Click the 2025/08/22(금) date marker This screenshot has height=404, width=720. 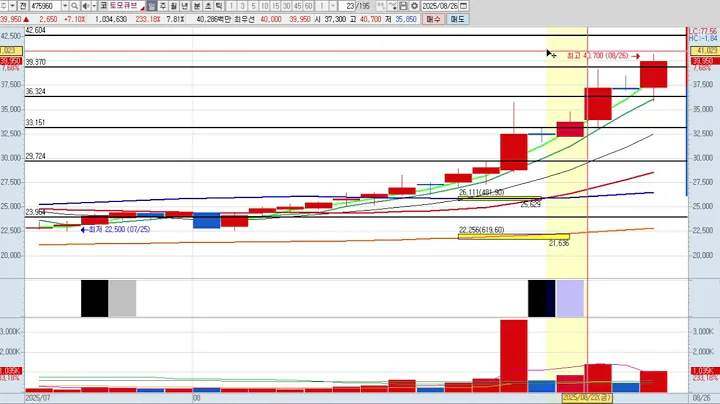[x=587, y=397]
